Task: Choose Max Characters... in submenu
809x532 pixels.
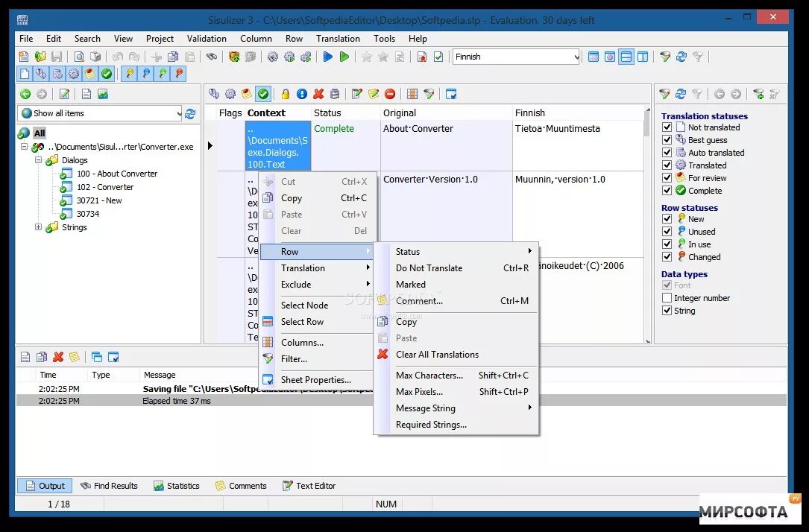Action: point(456,376)
